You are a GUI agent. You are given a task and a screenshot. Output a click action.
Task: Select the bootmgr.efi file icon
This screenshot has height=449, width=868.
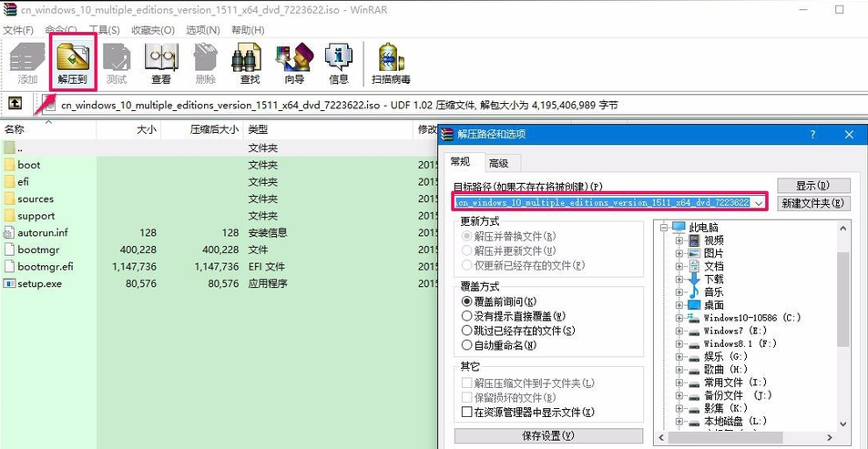pos(9,267)
